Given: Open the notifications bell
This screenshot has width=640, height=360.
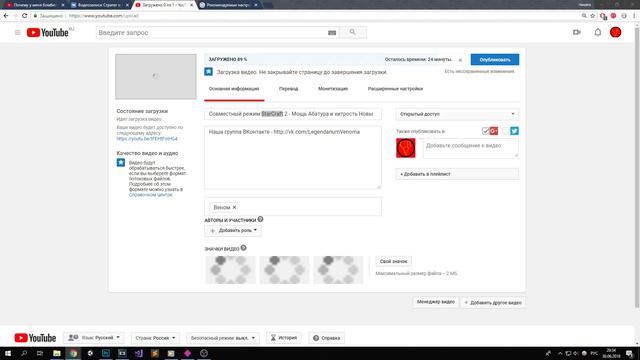Looking at the screenshot, I should click(598, 32).
